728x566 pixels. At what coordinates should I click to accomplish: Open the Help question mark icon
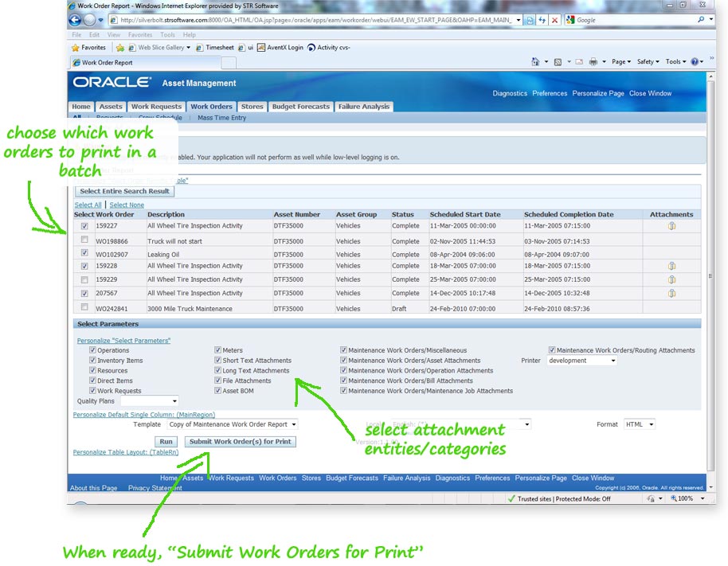(x=695, y=62)
